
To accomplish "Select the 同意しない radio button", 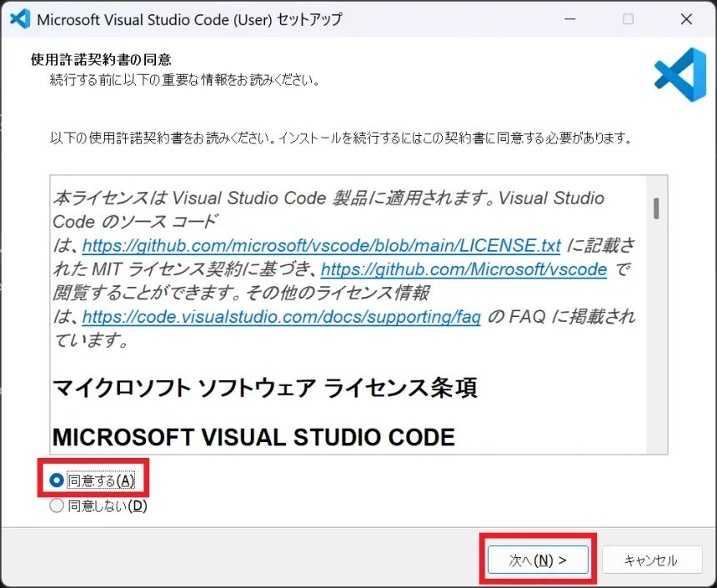I will [x=55, y=505].
